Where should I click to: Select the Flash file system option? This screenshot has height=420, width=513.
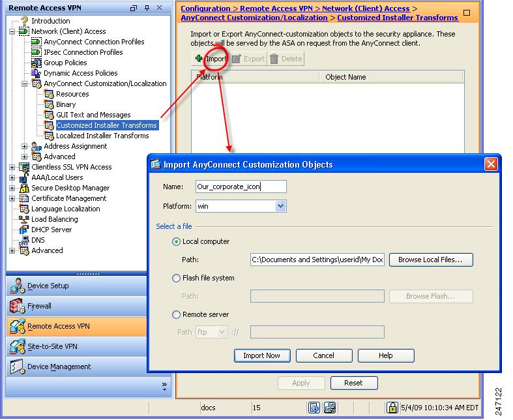tap(176, 278)
